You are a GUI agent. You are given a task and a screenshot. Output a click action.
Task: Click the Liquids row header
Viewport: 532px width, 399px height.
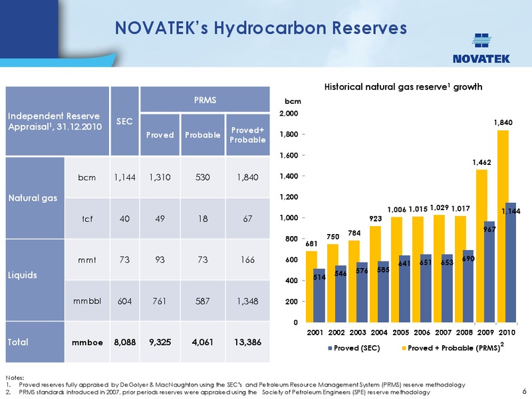point(35,280)
